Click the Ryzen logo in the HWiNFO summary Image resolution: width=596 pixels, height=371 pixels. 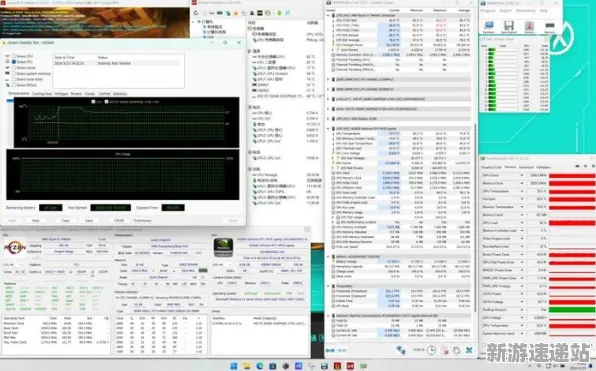15,249
